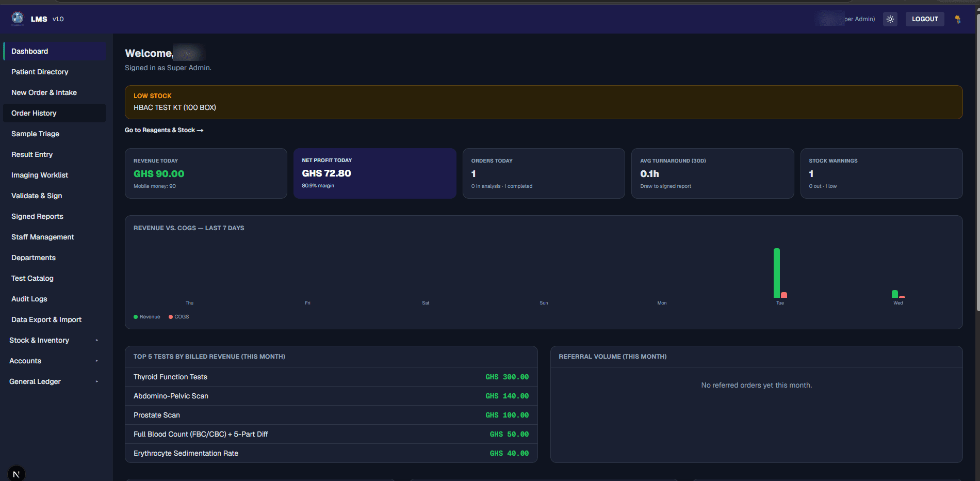
Task: Click the LMS globe logo icon
Action: [18, 19]
